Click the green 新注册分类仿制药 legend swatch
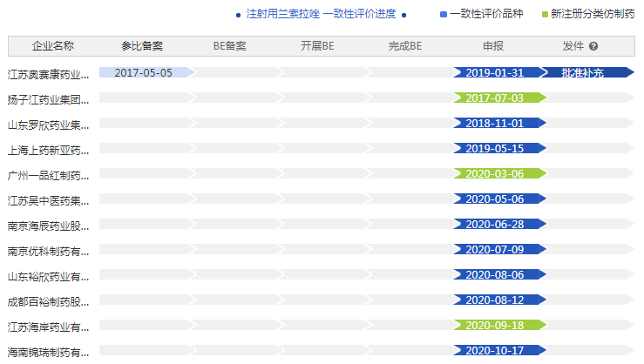 click(545, 14)
